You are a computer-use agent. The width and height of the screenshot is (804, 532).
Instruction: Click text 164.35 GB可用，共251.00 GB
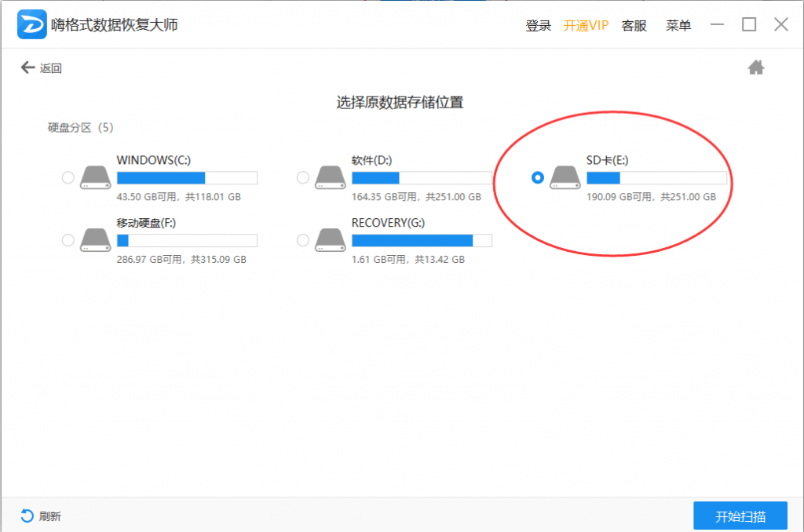(x=416, y=197)
